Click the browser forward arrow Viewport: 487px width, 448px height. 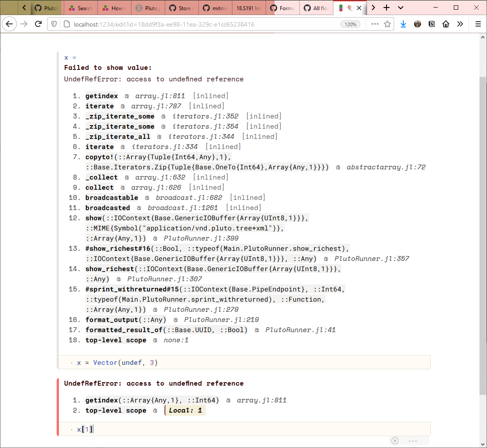click(24, 24)
